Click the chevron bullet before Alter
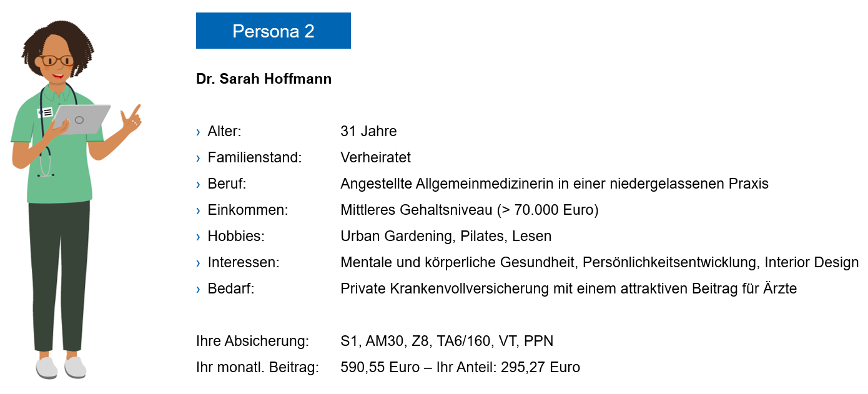This screenshot has width=868, height=394. [x=199, y=132]
